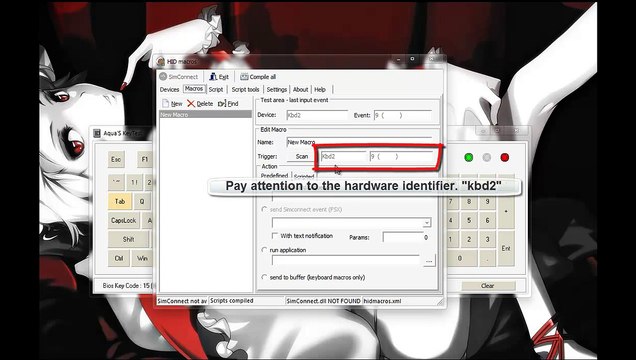Click numpad 2 in Aqua's KeyTest
636x360 pixels.
tap(469, 239)
